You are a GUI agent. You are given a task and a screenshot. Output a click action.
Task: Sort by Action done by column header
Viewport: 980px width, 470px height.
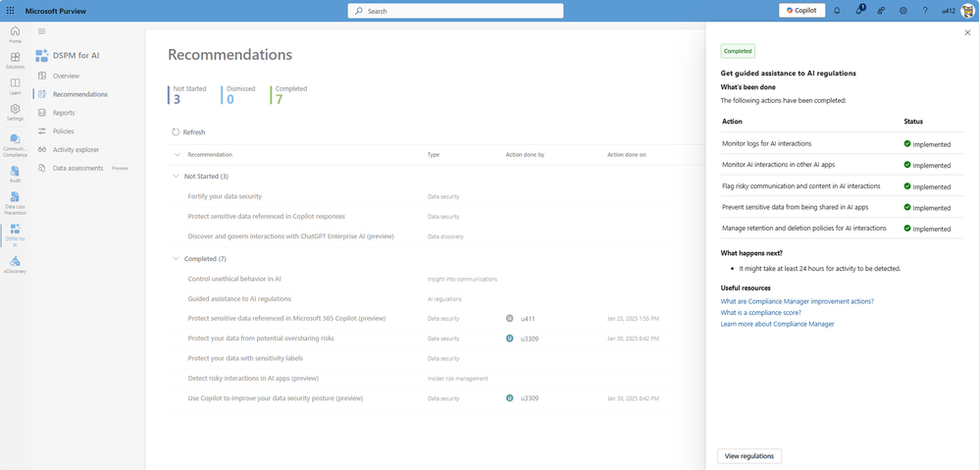pos(525,154)
